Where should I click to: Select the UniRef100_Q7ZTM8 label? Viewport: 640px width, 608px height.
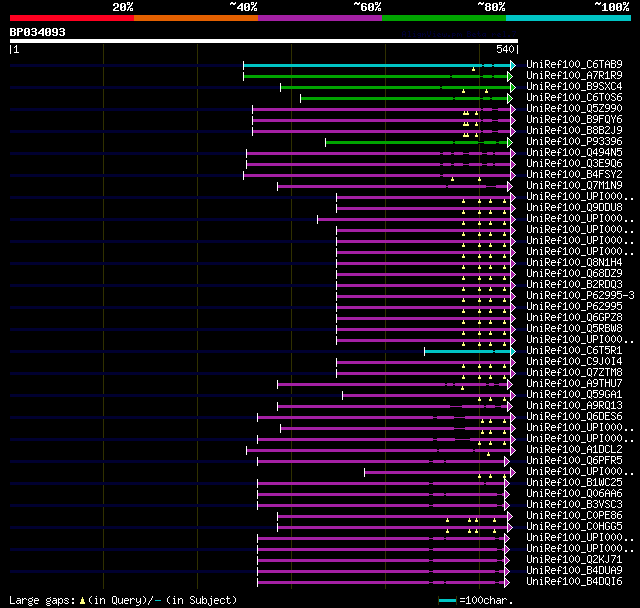click(x=574, y=373)
